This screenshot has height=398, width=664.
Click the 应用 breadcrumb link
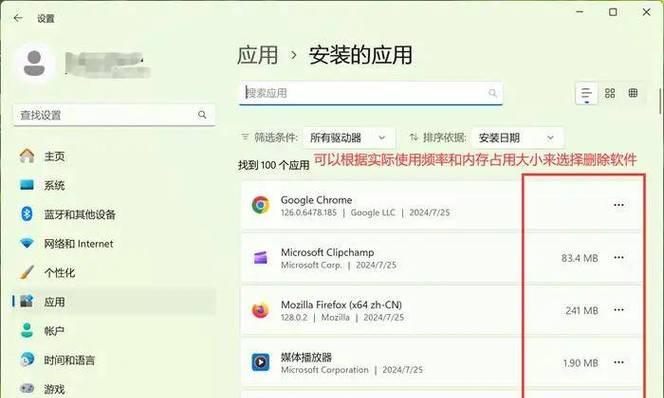click(257, 55)
